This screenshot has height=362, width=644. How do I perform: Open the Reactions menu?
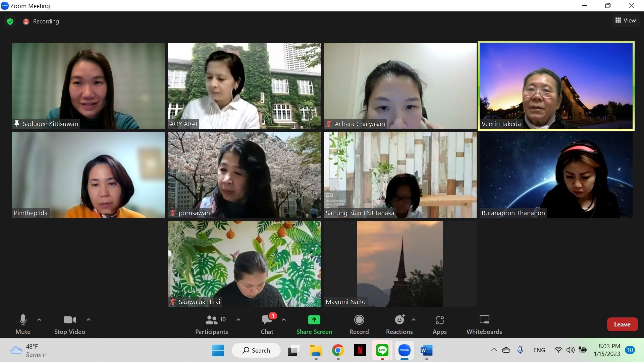click(x=399, y=324)
